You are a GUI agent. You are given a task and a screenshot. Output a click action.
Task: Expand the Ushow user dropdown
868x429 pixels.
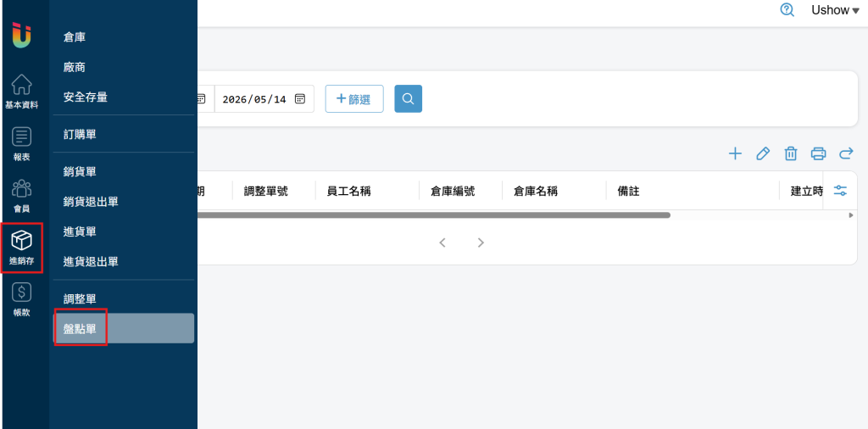pyautogui.click(x=835, y=10)
